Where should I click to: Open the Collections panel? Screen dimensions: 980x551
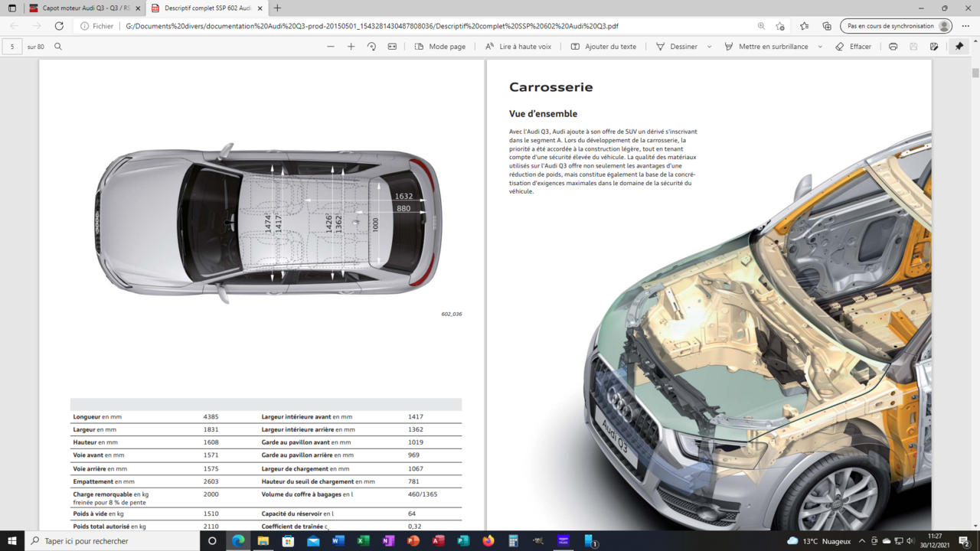coord(827,26)
